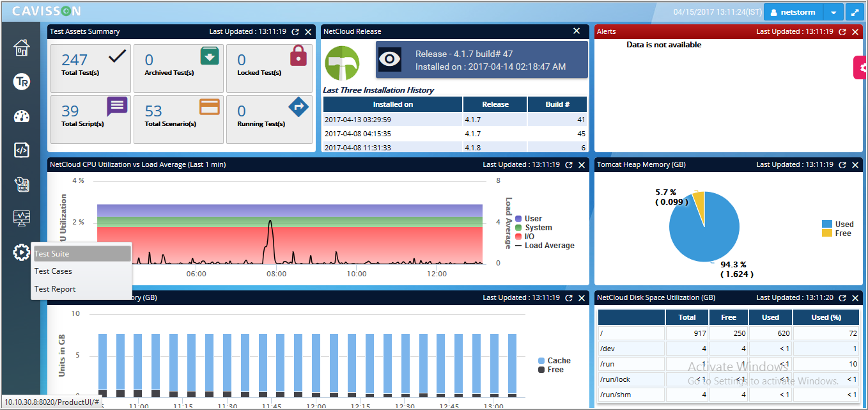Click the green hammer release icon
This screenshot has width=868, height=410.
pos(342,63)
